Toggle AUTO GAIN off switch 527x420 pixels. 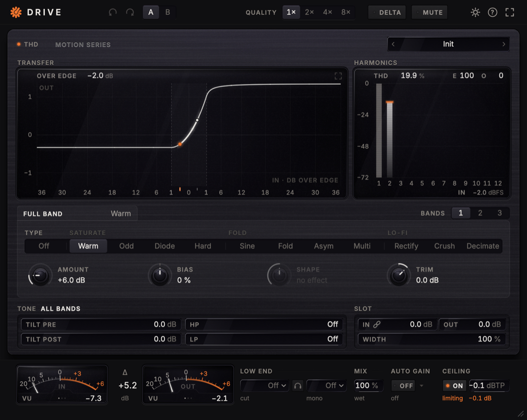click(403, 386)
